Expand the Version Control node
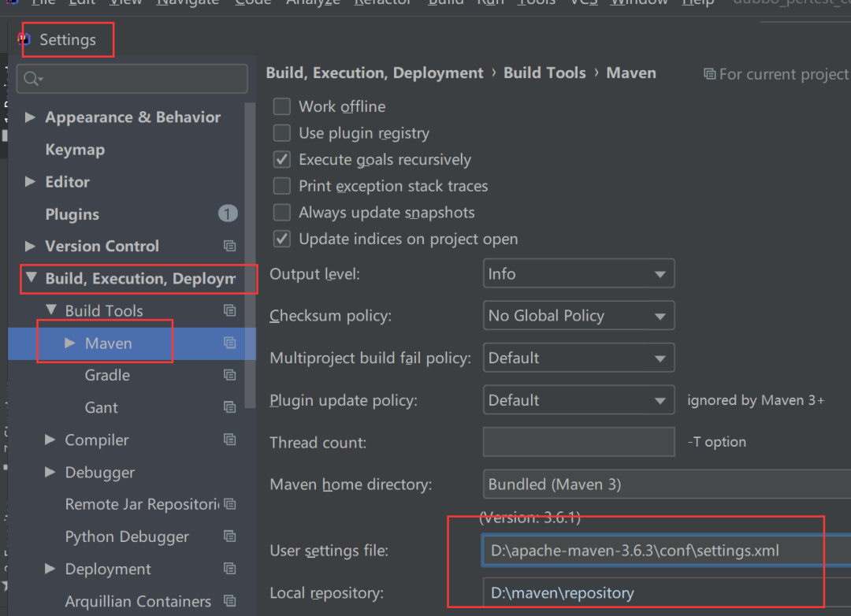The height and width of the screenshot is (616, 851). click(31, 247)
